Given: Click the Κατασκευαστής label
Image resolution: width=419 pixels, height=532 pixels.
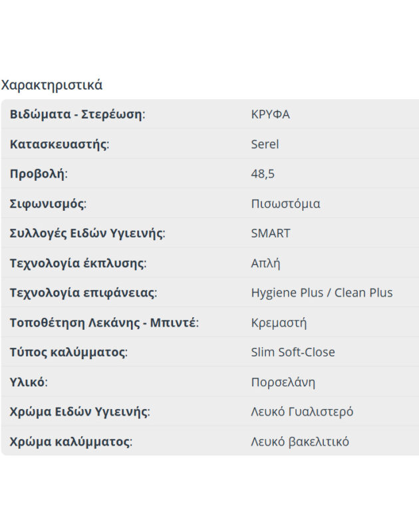Looking at the screenshot, I should 59,144.
